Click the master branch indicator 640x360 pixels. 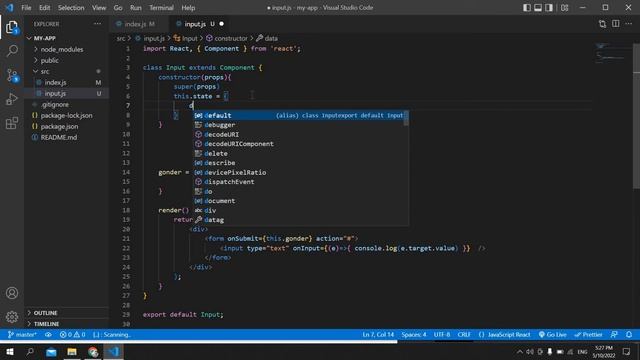point(22,334)
